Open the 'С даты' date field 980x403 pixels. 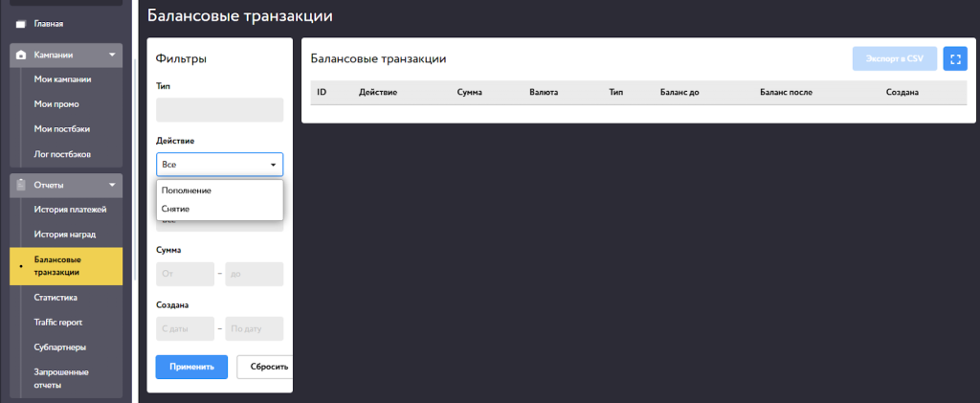[x=185, y=329]
